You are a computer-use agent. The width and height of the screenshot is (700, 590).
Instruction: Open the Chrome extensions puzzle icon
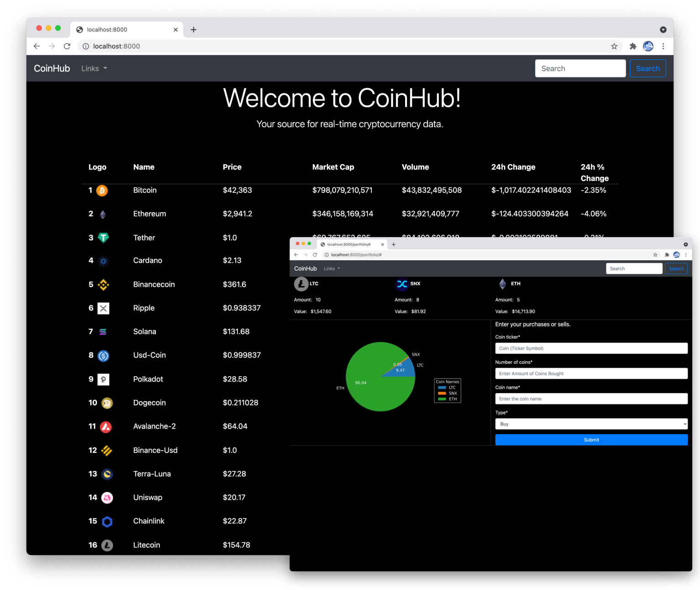click(633, 46)
